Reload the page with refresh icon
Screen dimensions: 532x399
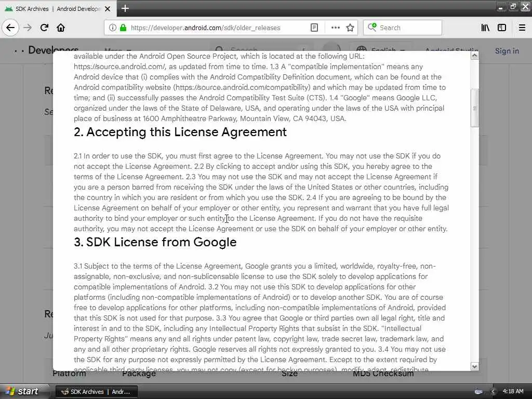tap(44, 28)
